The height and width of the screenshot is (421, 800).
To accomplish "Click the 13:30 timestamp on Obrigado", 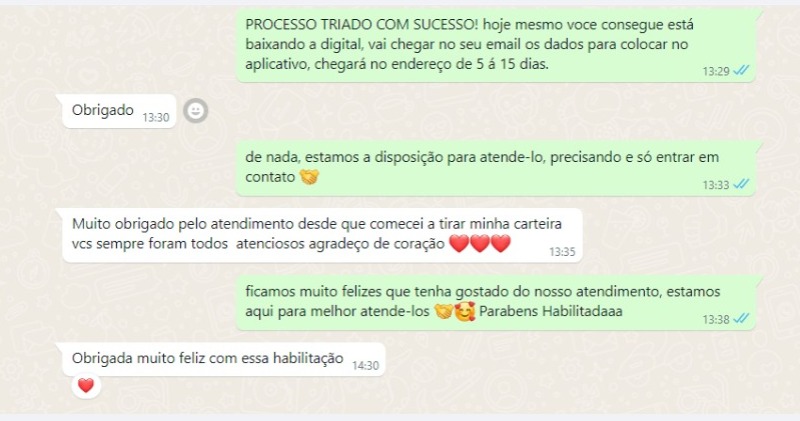I will 156,117.
